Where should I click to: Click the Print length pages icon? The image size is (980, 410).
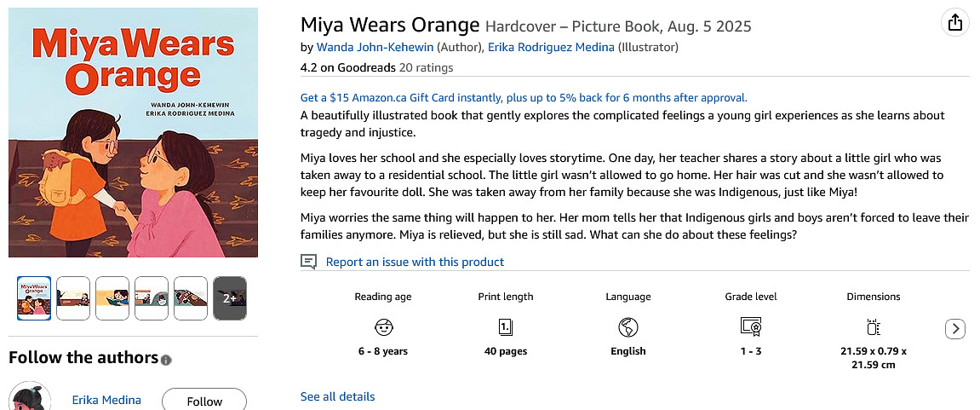click(506, 327)
